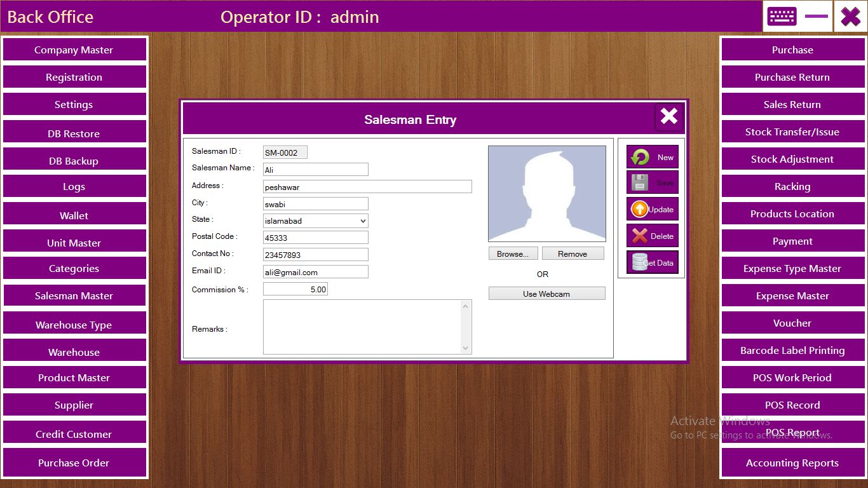
Task: Click the Email ID field
Action: [316, 272]
